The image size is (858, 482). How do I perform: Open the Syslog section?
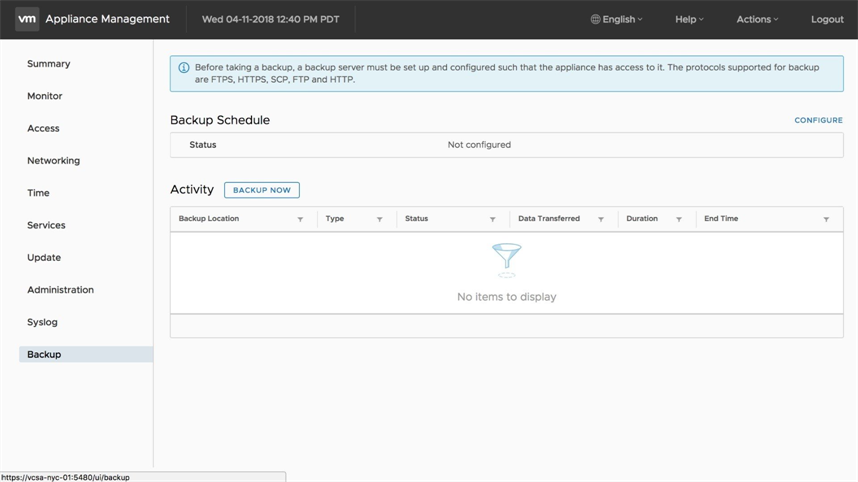43,322
